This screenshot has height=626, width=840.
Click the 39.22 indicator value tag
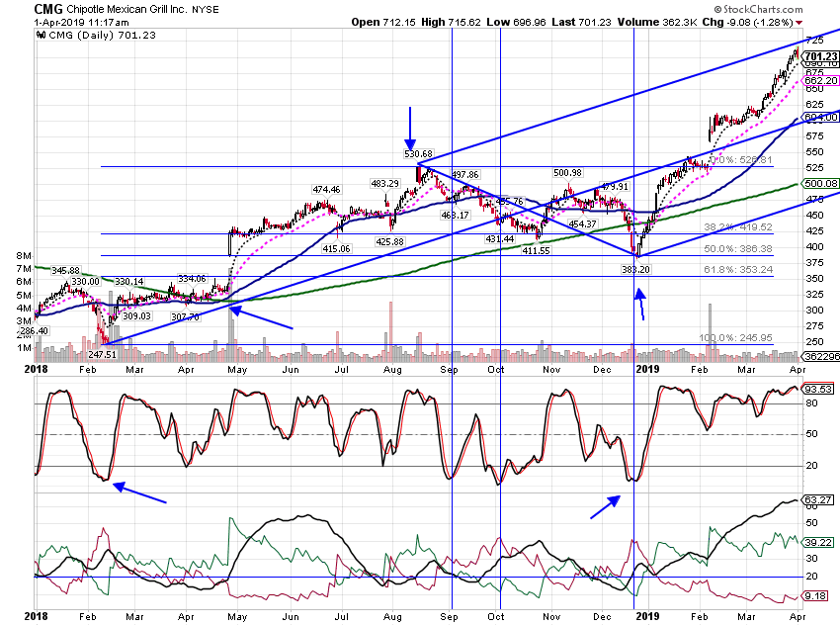click(818, 543)
